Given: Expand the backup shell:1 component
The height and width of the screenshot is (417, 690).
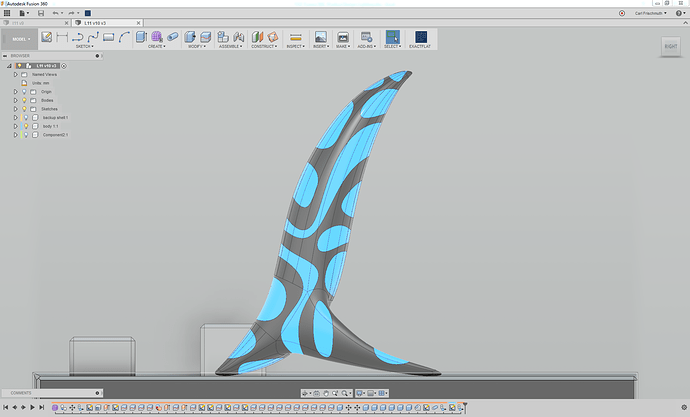Looking at the screenshot, I should pos(16,117).
